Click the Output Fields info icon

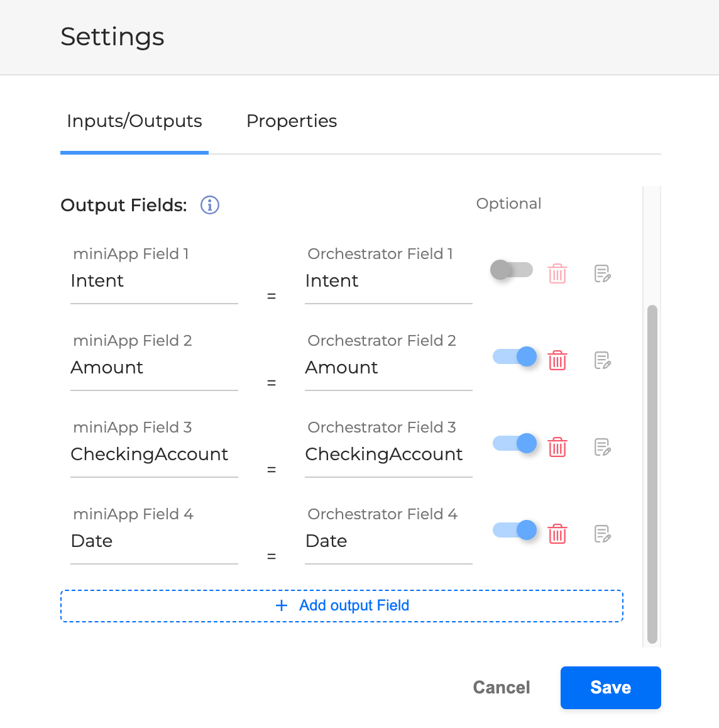(210, 205)
